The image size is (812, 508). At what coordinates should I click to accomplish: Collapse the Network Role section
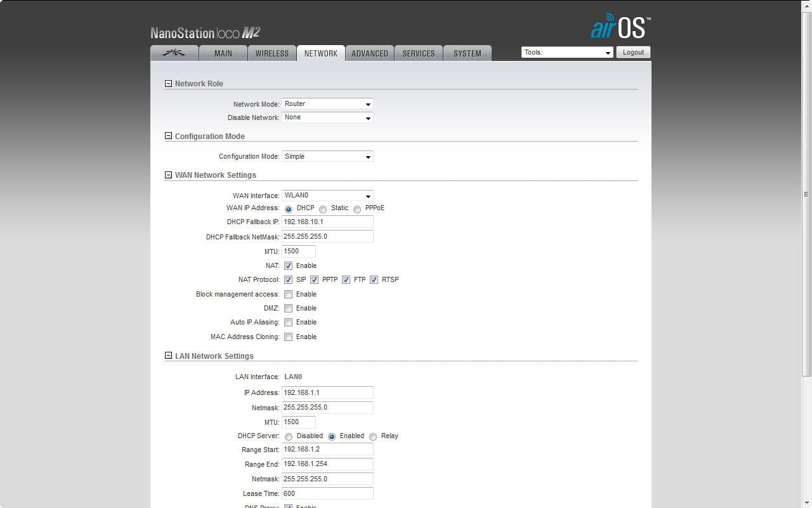coord(168,84)
